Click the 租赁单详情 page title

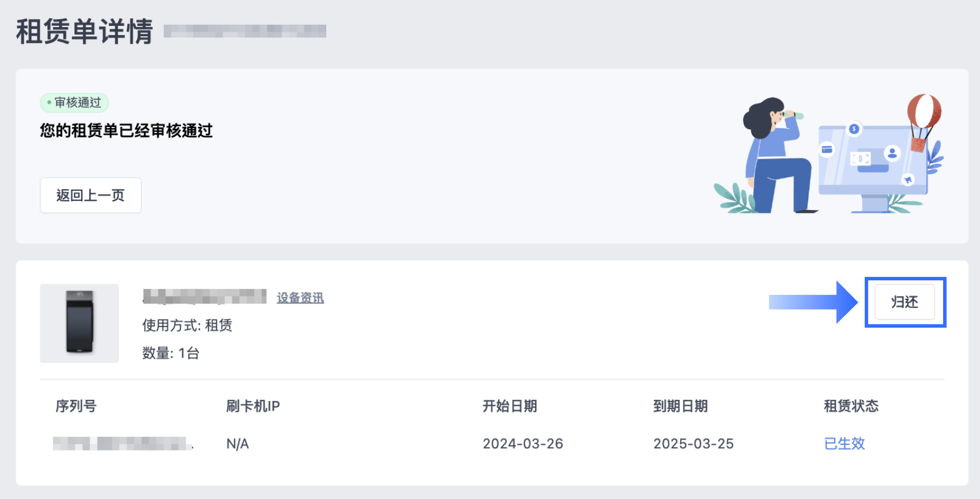pyautogui.click(x=85, y=31)
